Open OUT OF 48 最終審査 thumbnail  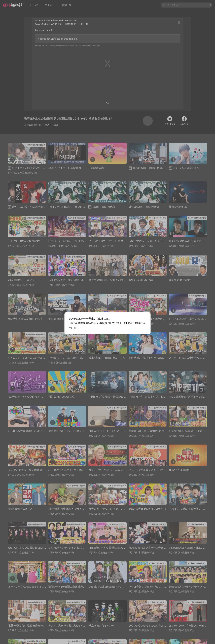pyautogui.click(x=27, y=533)
